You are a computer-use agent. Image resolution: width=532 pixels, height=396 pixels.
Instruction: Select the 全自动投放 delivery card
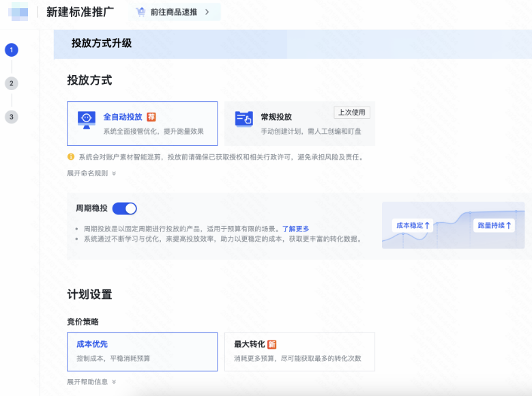point(142,124)
